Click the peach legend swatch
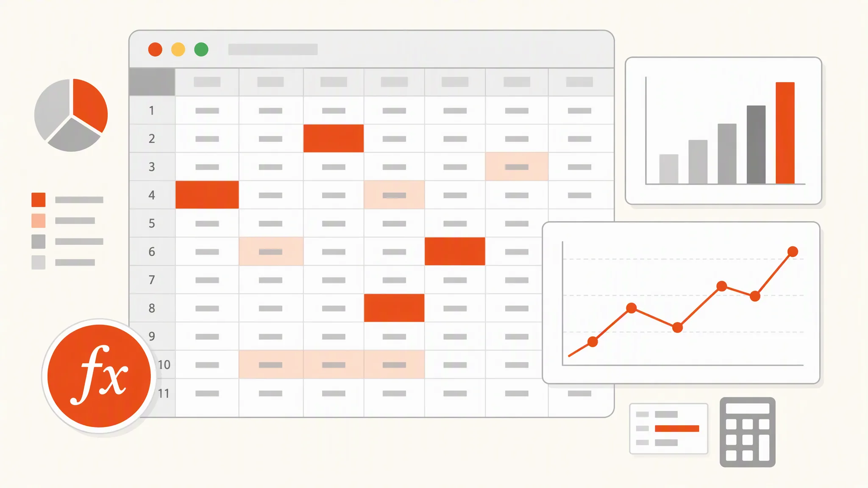 pyautogui.click(x=39, y=221)
